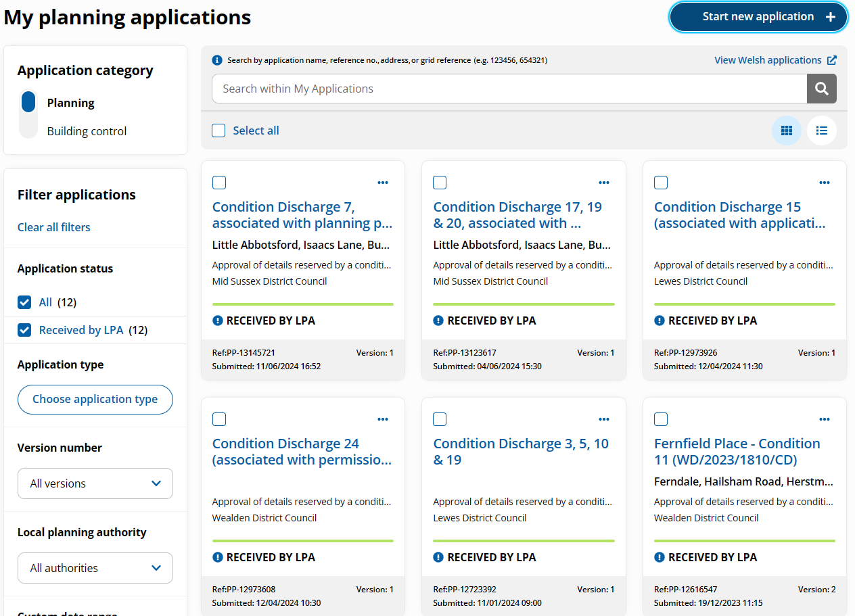The width and height of the screenshot is (855, 616).
Task: Uncheck the Received by LPA status filter
Action: 25,330
